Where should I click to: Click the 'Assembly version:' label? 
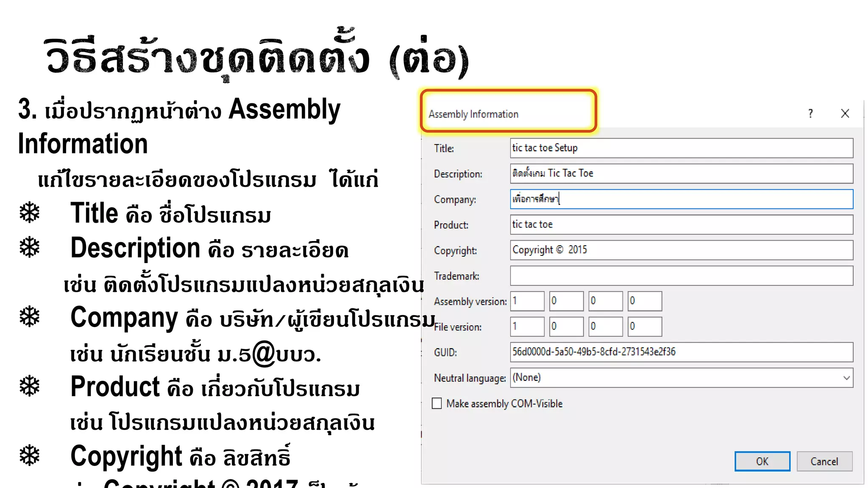pos(470,302)
